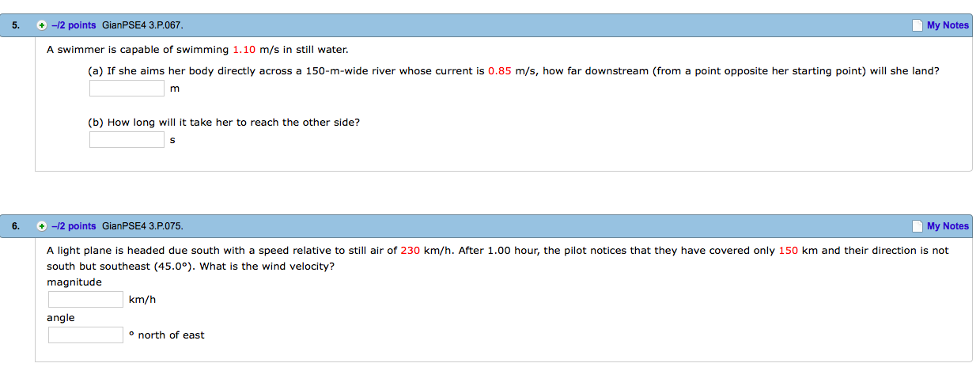The height and width of the screenshot is (367, 980).
Task: Click the red 230 airspeed value
Action: [x=410, y=251]
